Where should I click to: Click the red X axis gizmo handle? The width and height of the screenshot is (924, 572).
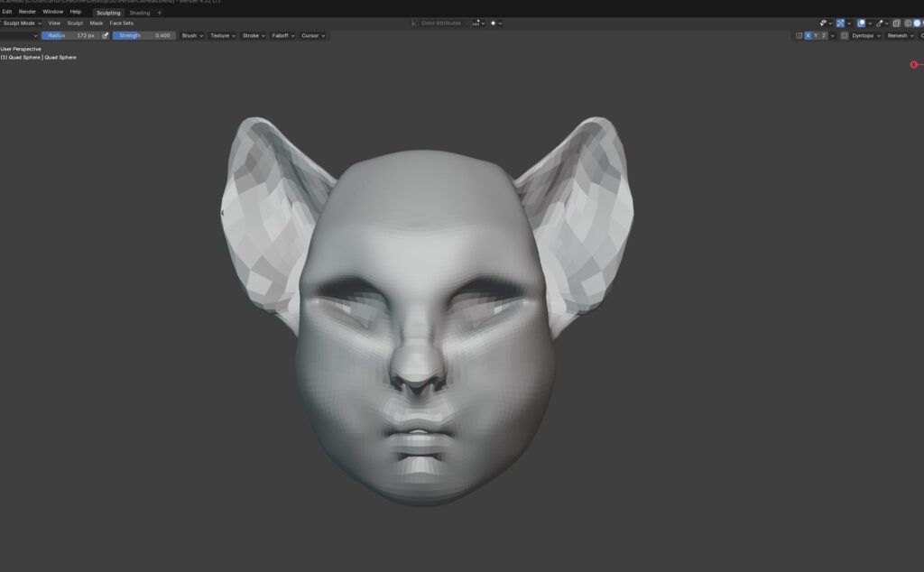pos(913,64)
